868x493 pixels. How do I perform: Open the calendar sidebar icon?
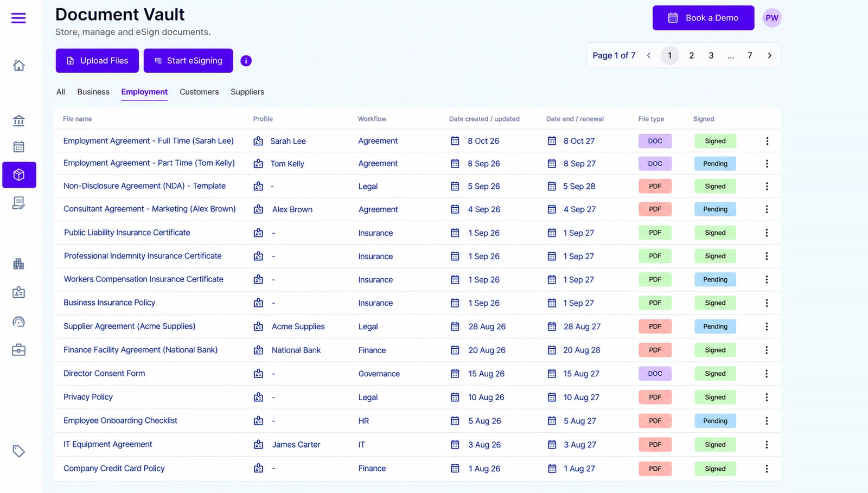19,146
